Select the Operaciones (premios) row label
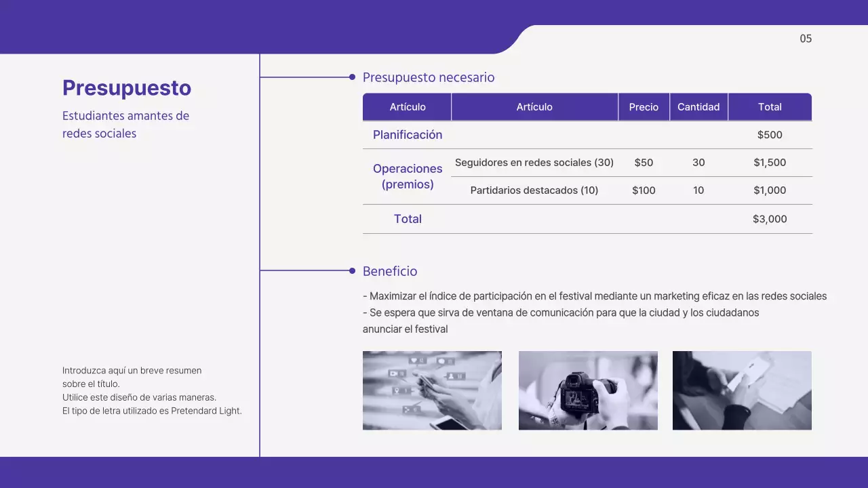 [408, 177]
